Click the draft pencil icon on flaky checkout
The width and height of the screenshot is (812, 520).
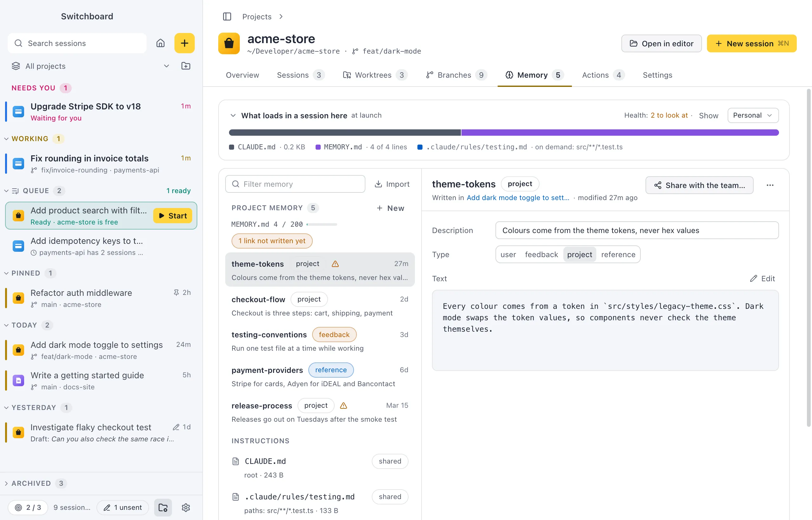(x=176, y=427)
